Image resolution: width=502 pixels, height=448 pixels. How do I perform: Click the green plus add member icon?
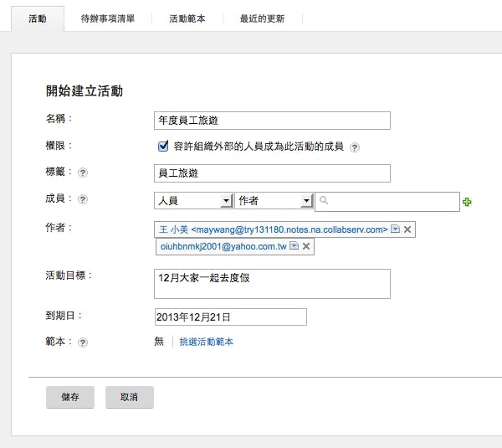click(467, 202)
